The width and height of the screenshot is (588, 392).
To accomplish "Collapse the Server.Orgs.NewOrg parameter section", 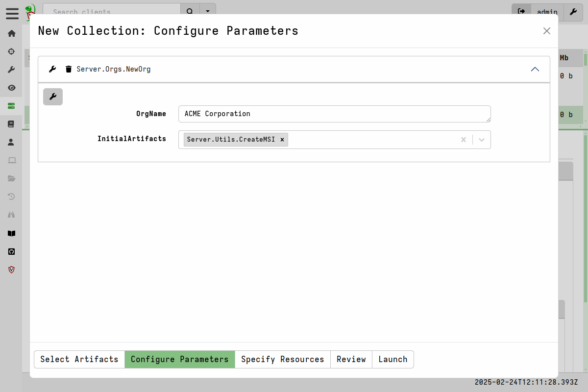I will click(535, 69).
